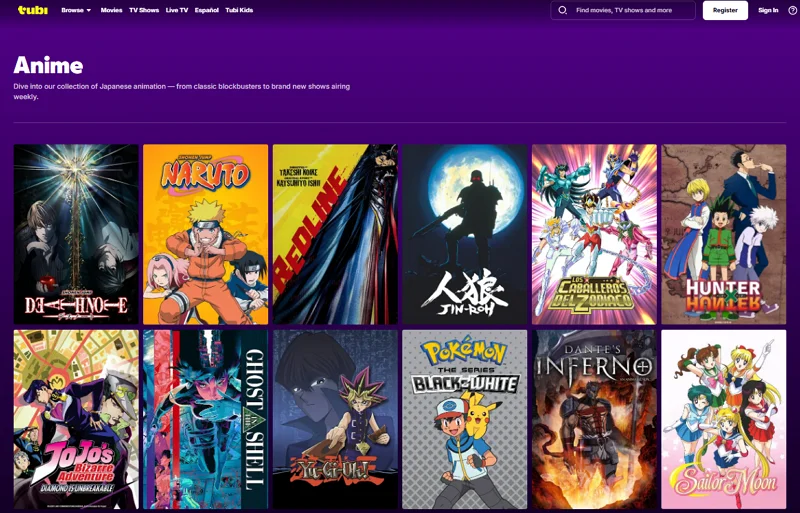Click the Register button
800x513 pixels.
pyautogui.click(x=725, y=10)
